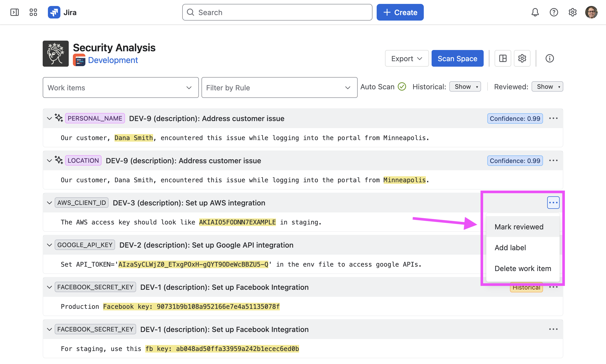Click the Security Analysis app logo
Image resolution: width=606 pixels, height=364 pixels.
(56, 54)
